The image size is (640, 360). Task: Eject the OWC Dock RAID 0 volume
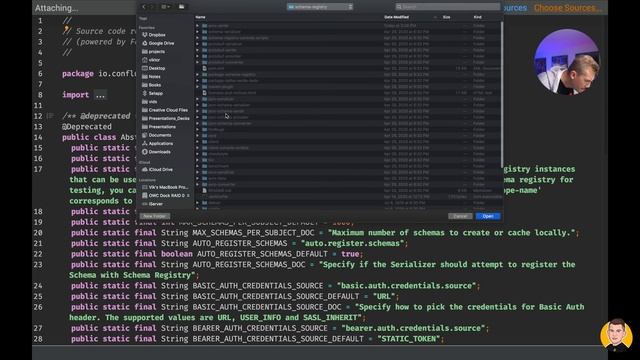point(188,196)
